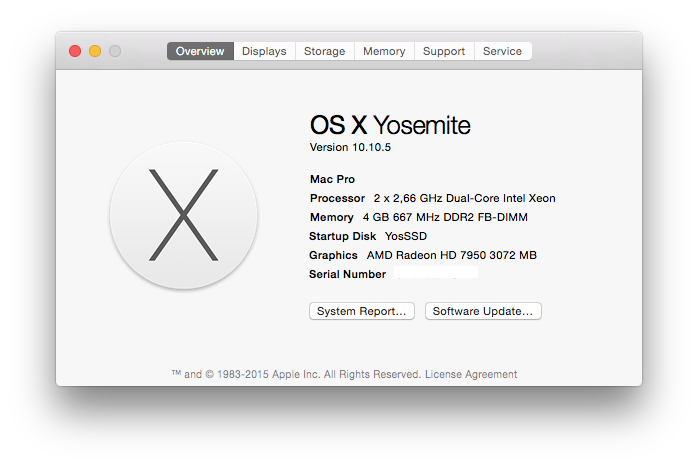Image resolution: width=698 pixels, height=466 pixels.
Task: Click the OS X Yosemite logo
Action: point(183,215)
